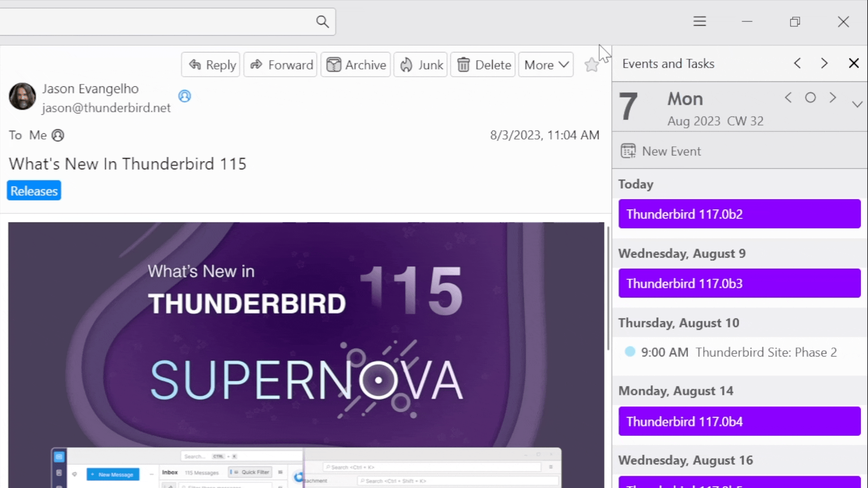Screen dimensions: 868x488
Task: Star this message
Action: [x=591, y=65]
